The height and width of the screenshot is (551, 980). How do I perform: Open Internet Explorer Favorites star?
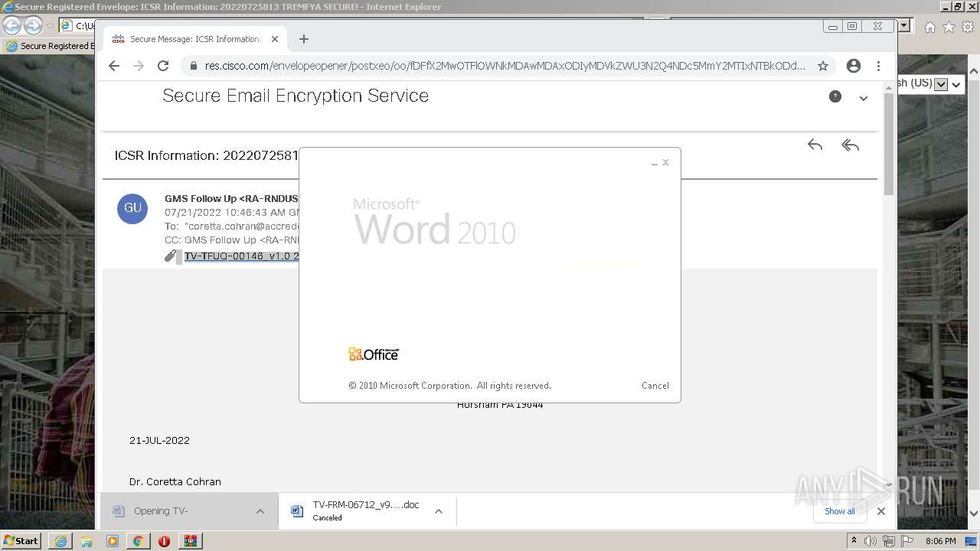point(949,27)
